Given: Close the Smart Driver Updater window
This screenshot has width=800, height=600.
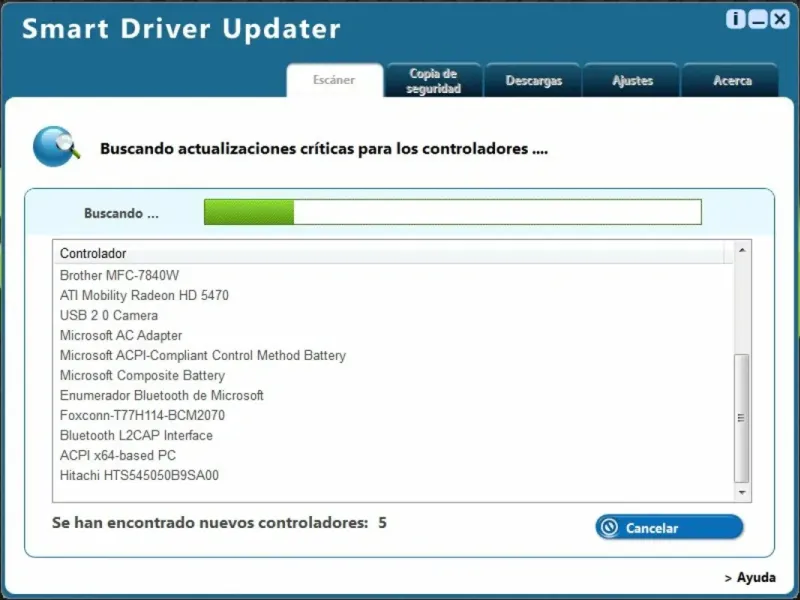Looking at the screenshot, I should coord(780,19).
